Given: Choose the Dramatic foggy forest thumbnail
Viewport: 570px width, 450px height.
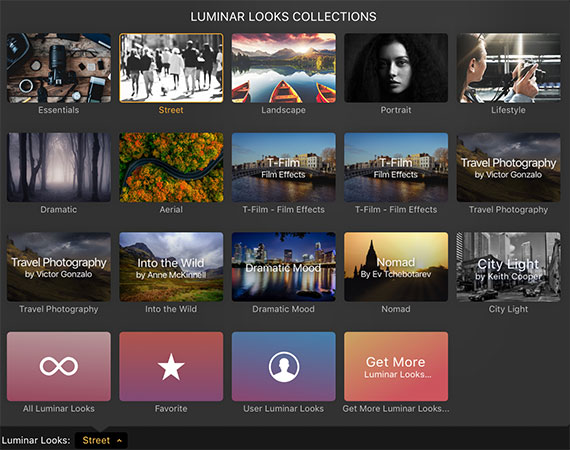Looking at the screenshot, I should [59, 167].
